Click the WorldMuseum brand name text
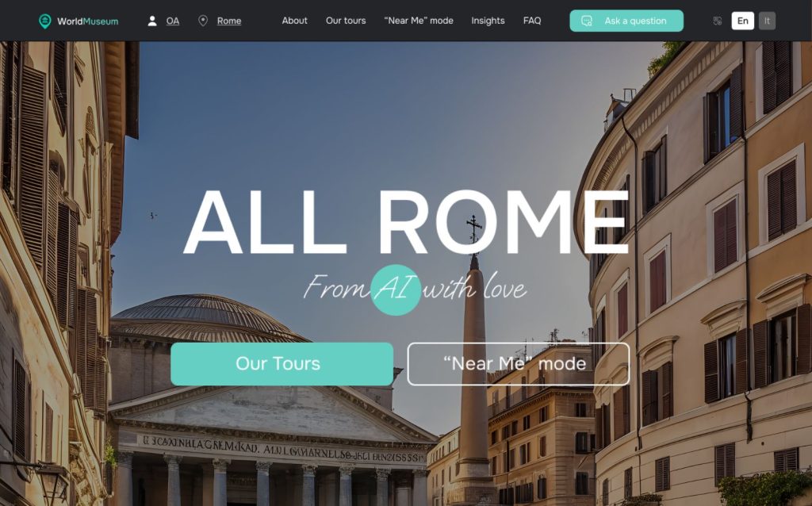The width and height of the screenshot is (812, 506). point(87,21)
